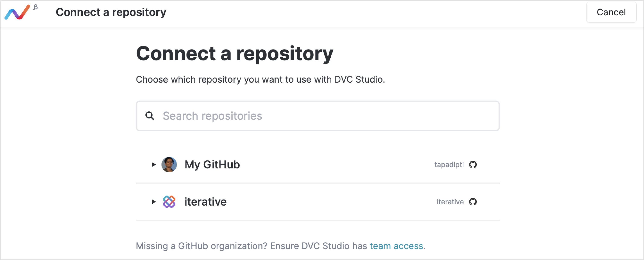Viewport: 644px width, 260px height.
Task: Click the magnifying glass search icon
Action: coord(150,116)
